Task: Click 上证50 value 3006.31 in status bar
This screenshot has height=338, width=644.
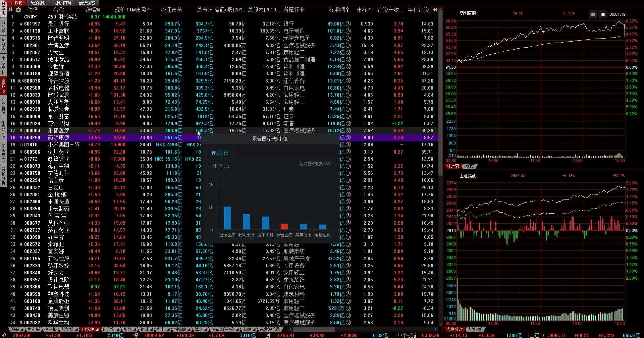Action: [556, 335]
